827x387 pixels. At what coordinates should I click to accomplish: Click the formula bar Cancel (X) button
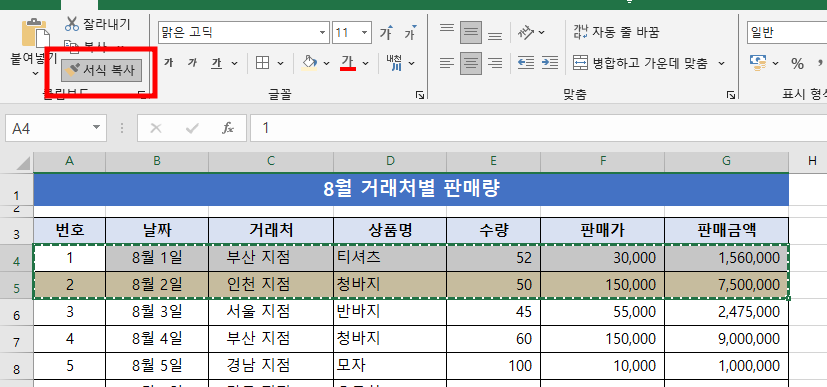point(156,128)
